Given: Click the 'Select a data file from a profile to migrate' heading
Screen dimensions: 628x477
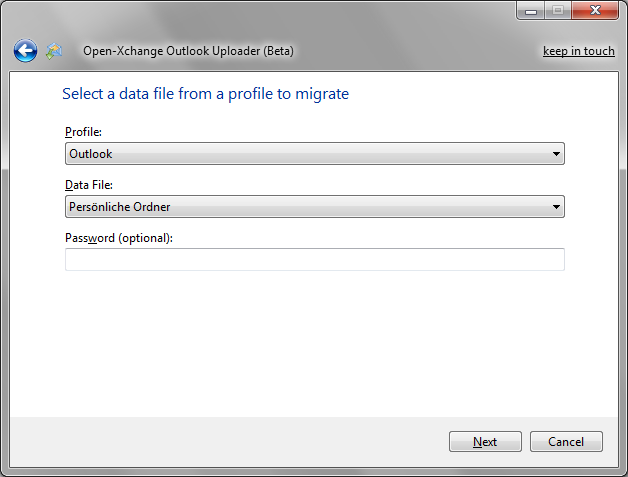Looking at the screenshot, I should 205,94.
